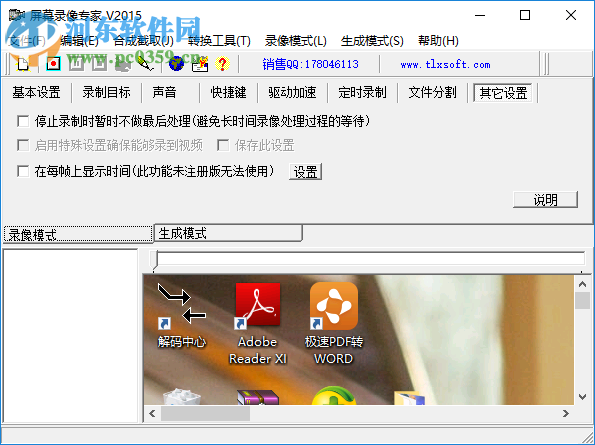Screen dimensions: 595x445
Task: Open the 转换工具(T) menu
Action: 219,41
